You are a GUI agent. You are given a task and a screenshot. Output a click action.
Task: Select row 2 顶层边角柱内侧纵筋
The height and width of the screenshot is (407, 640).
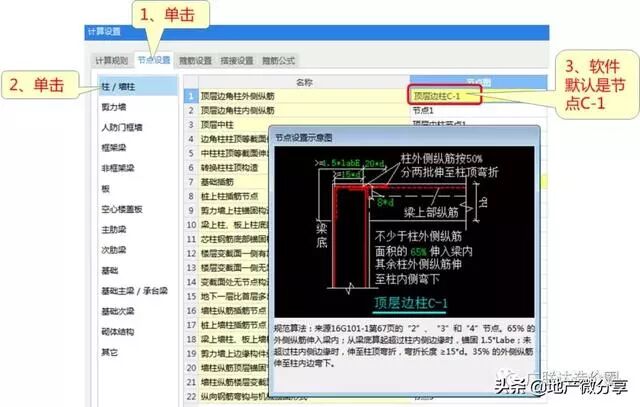tap(304, 111)
